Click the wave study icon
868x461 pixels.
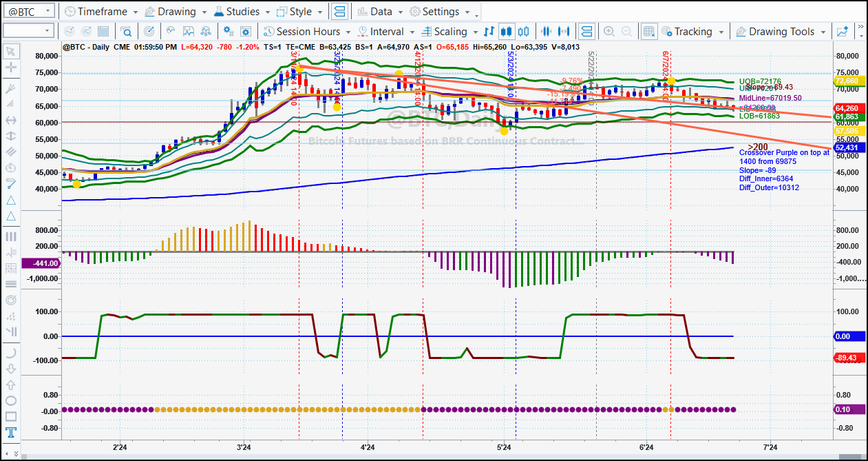(x=170, y=31)
